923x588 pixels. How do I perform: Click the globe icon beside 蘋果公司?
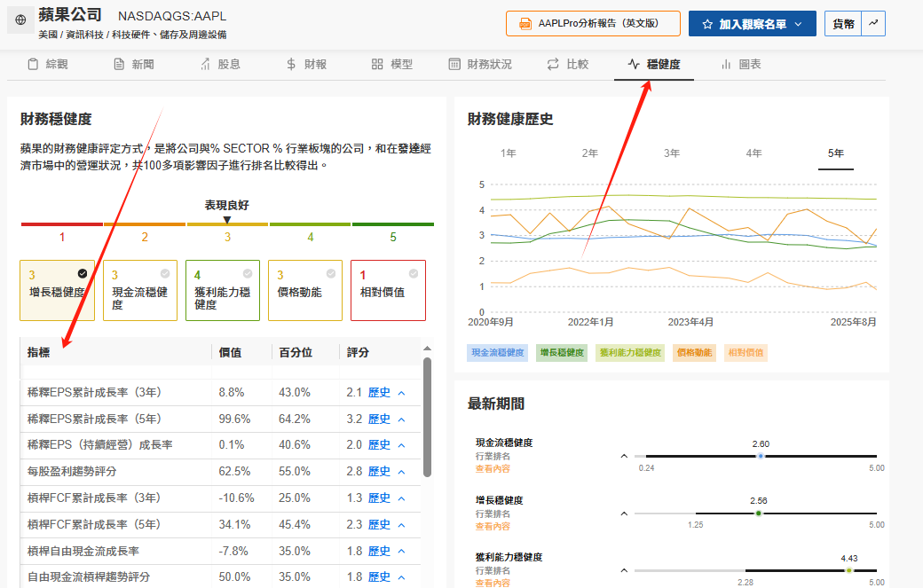pos(20,20)
